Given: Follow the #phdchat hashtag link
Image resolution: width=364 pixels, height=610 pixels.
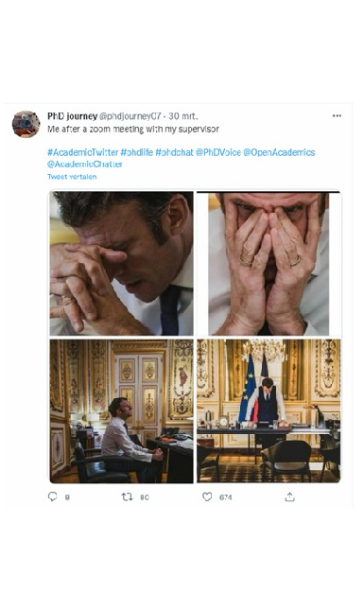Looking at the screenshot, I should (174, 152).
